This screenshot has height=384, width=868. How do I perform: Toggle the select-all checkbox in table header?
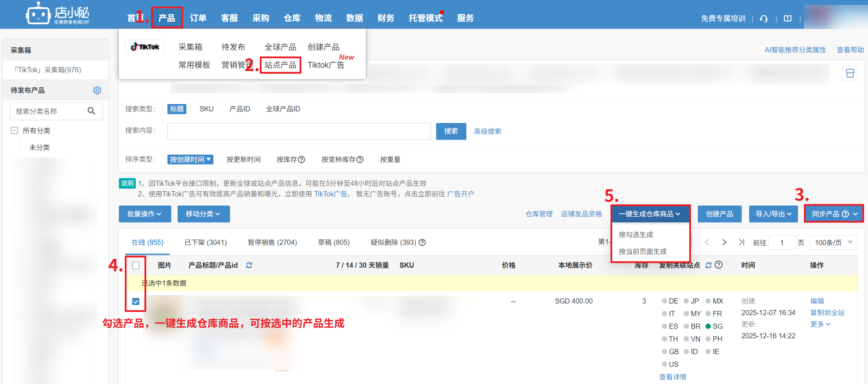pyautogui.click(x=136, y=265)
